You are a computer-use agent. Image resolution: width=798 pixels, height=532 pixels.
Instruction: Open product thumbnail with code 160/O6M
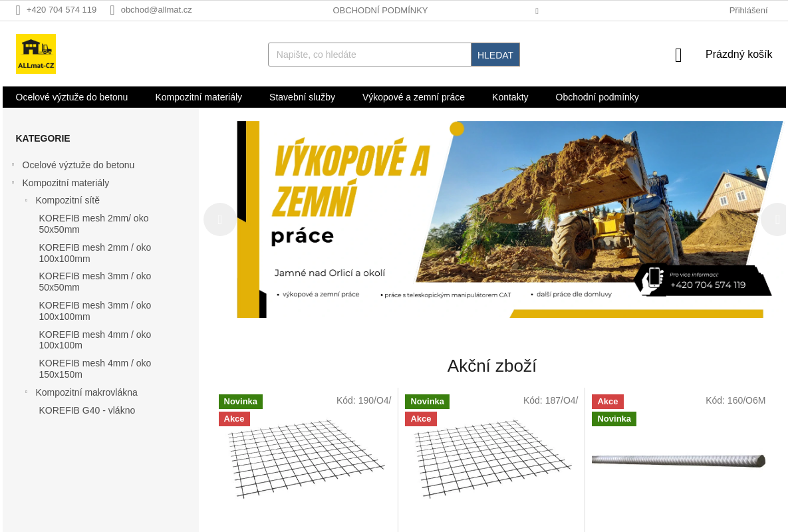click(678, 460)
